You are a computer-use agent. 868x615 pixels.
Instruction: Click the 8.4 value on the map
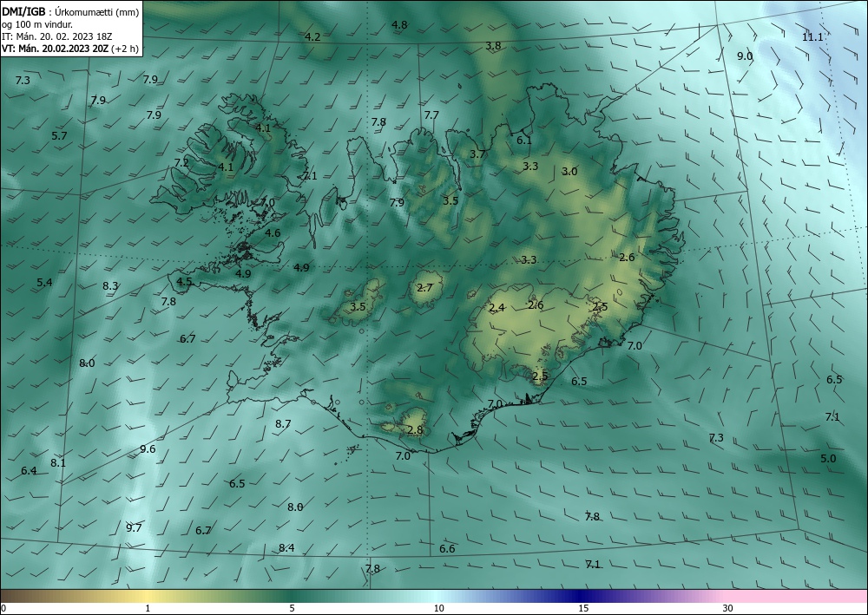point(286,548)
